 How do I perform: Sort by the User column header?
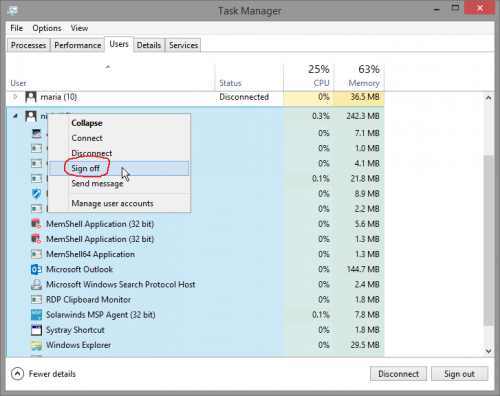(x=110, y=77)
